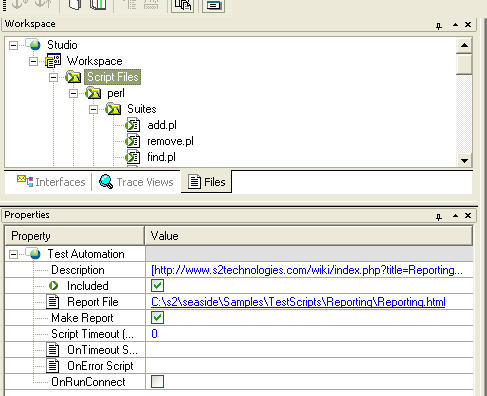
Task: Switch to the Trace Views tab
Action: point(136,182)
